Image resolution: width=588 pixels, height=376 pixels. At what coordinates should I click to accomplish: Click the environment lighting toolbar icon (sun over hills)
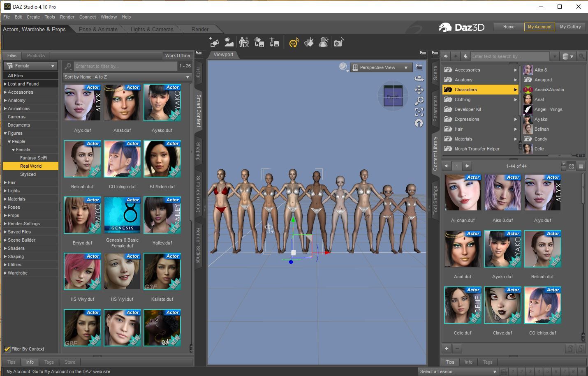coord(229,42)
